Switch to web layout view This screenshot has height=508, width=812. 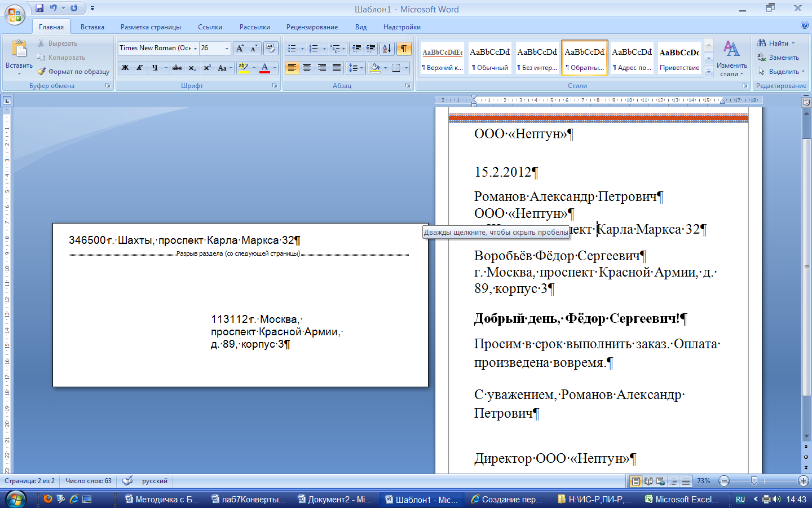click(x=661, y=481)
